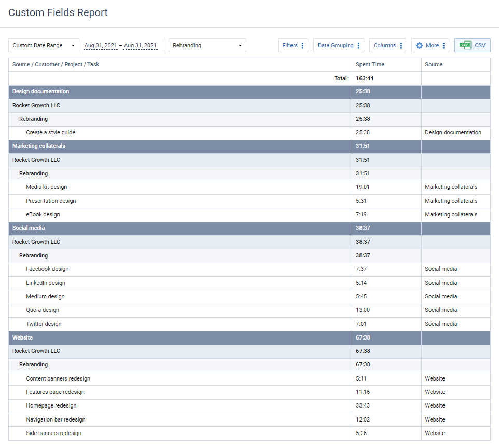
Task: Click Social media source in Twitter design row
Action: point(441,324)
